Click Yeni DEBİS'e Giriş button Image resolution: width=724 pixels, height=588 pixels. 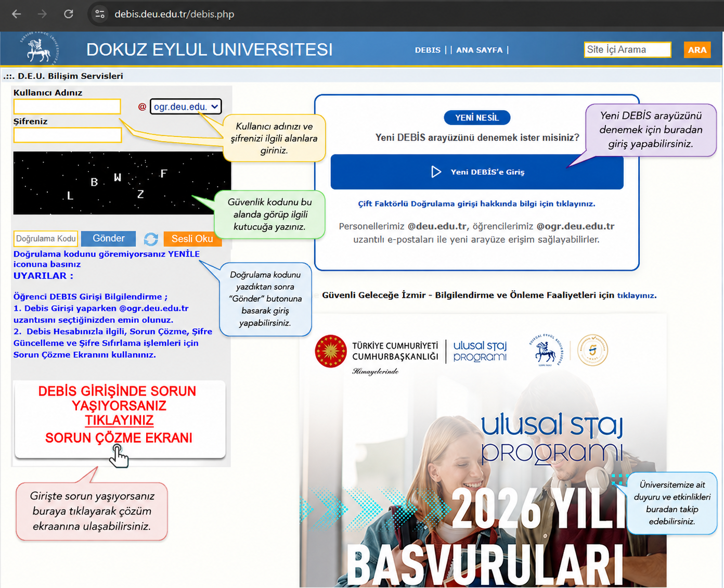pyautogui.click(x=477, y=172)
